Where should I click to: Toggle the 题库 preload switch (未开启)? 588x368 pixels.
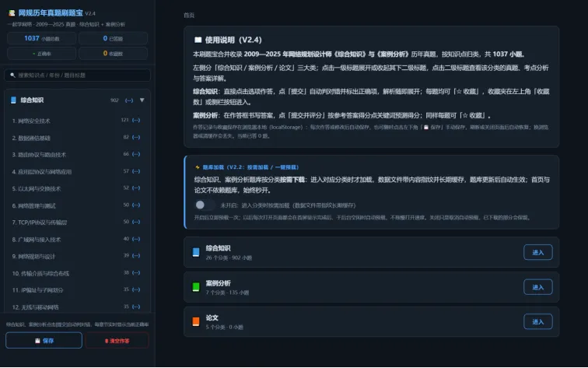[x=205, y=205]
